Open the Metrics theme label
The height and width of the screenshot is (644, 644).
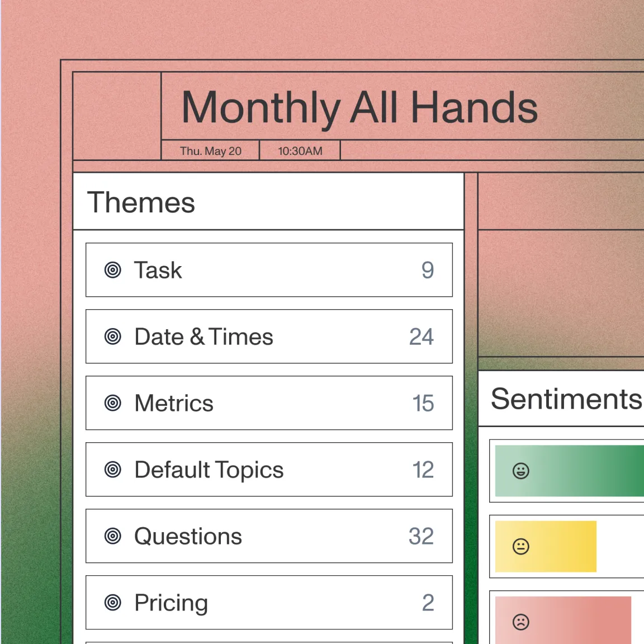[174, 403]
